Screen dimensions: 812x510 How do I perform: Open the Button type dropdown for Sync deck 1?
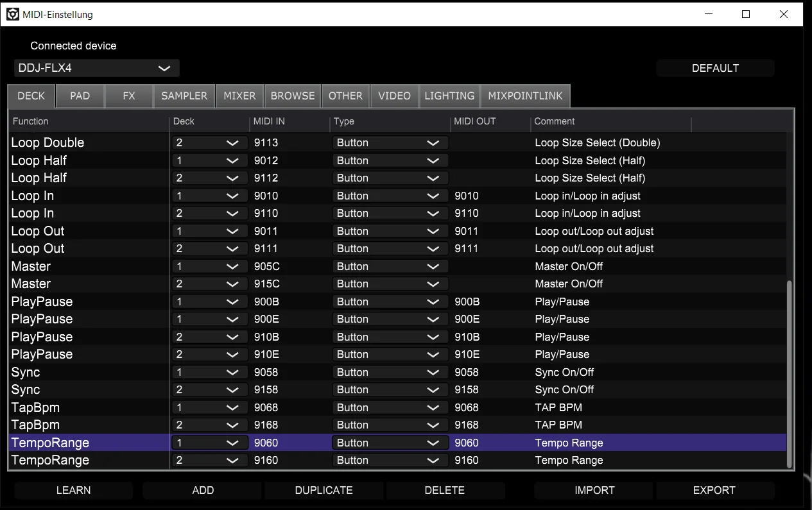[389, 372]
